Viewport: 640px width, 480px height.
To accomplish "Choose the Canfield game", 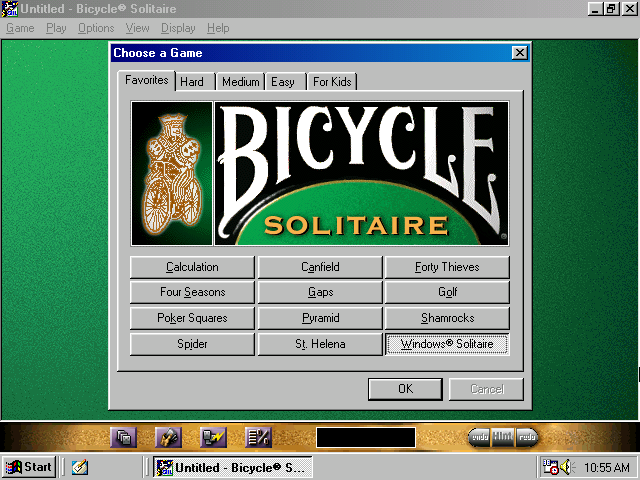I will coord(320,267).
